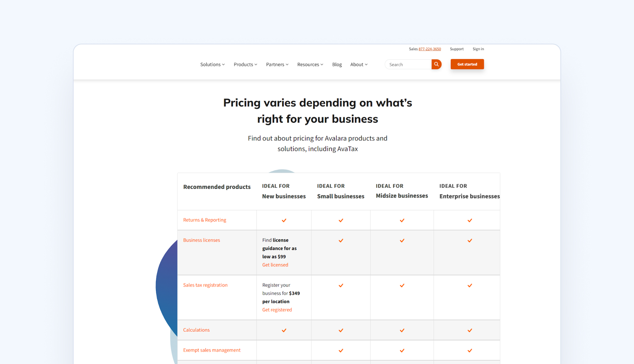Click the 'Pricing varies depending' headline

[x=318, y=111]
